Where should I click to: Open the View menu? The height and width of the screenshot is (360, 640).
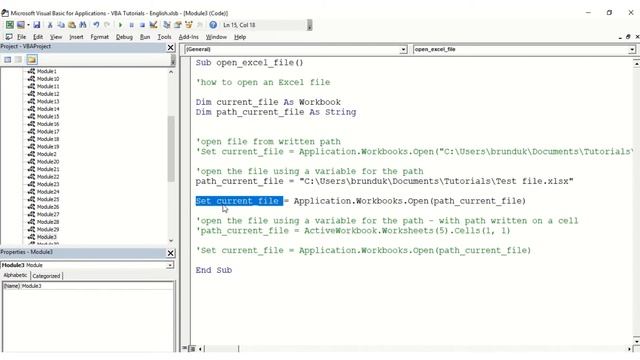(56, 37)
